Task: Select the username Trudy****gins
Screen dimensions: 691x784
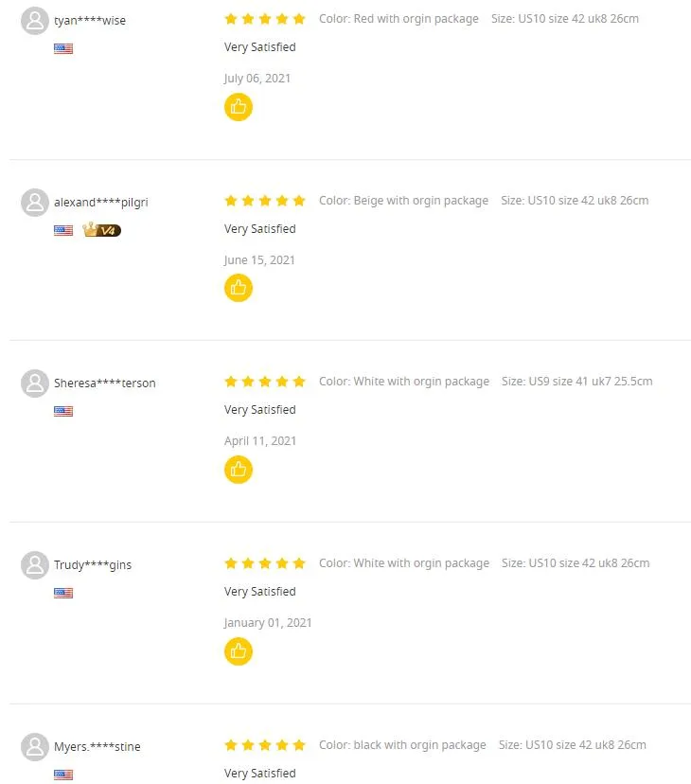Action: tap(93, 564)
